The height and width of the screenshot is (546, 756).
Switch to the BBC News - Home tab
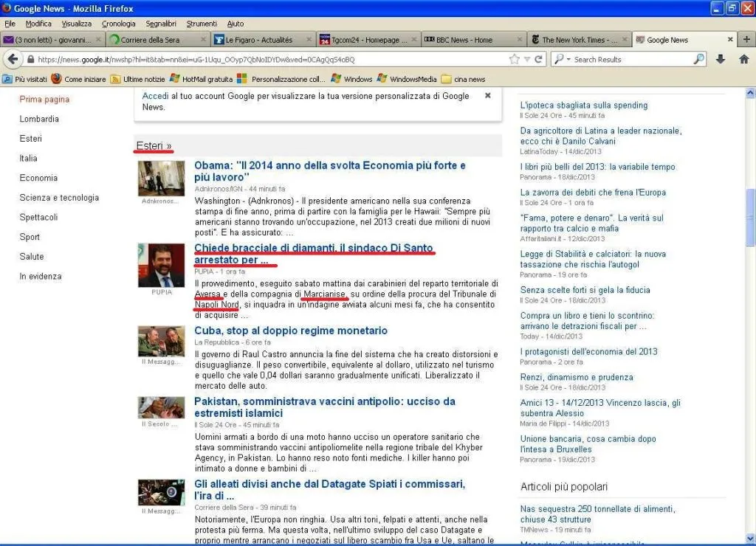tap(464, 40)
